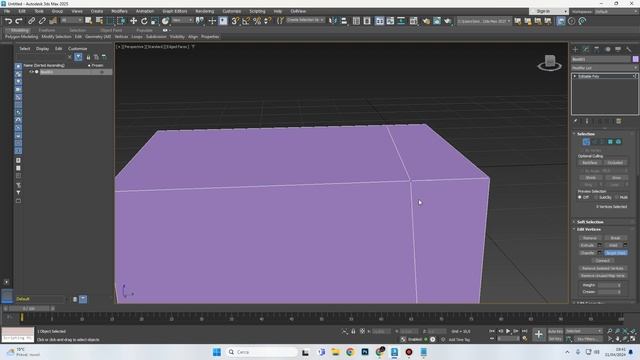Viewport: 640px width, 360px height.
Task: Toggle the Pin Stack icon below modifier stack
Action: (x=576, y=121)
